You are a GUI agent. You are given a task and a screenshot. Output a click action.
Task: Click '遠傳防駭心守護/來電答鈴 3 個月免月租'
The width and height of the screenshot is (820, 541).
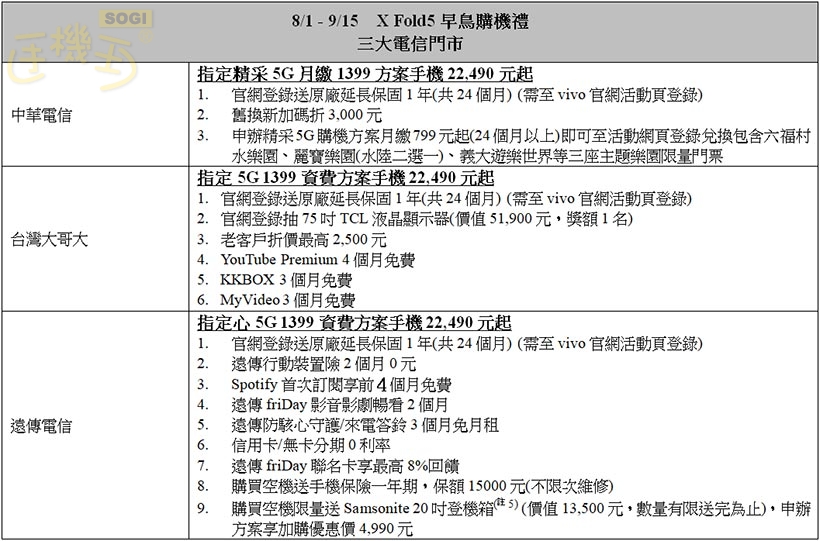click(365, 425)
